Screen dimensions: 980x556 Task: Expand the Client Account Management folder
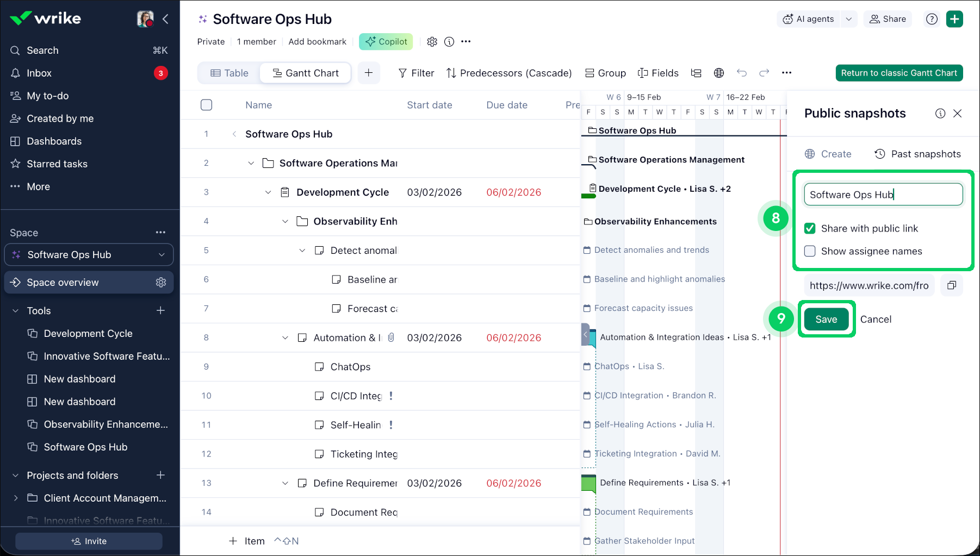pyautogui.click(x=16, y=498)
